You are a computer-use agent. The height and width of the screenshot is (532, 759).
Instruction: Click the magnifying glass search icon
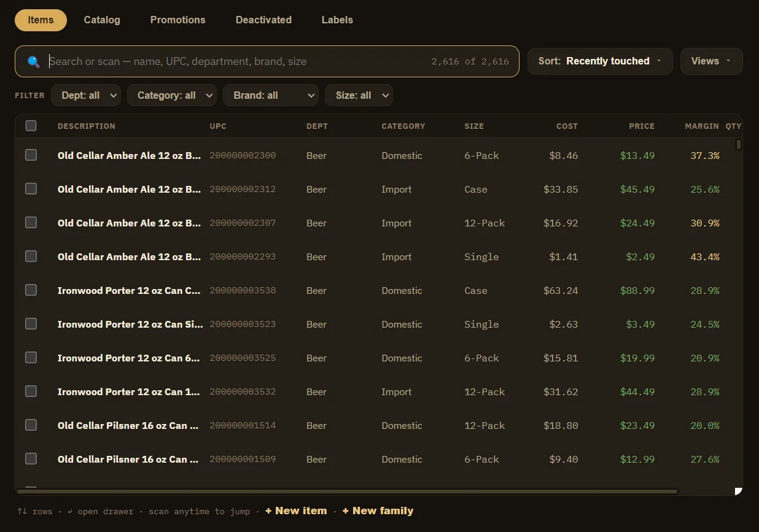(34, 61)
